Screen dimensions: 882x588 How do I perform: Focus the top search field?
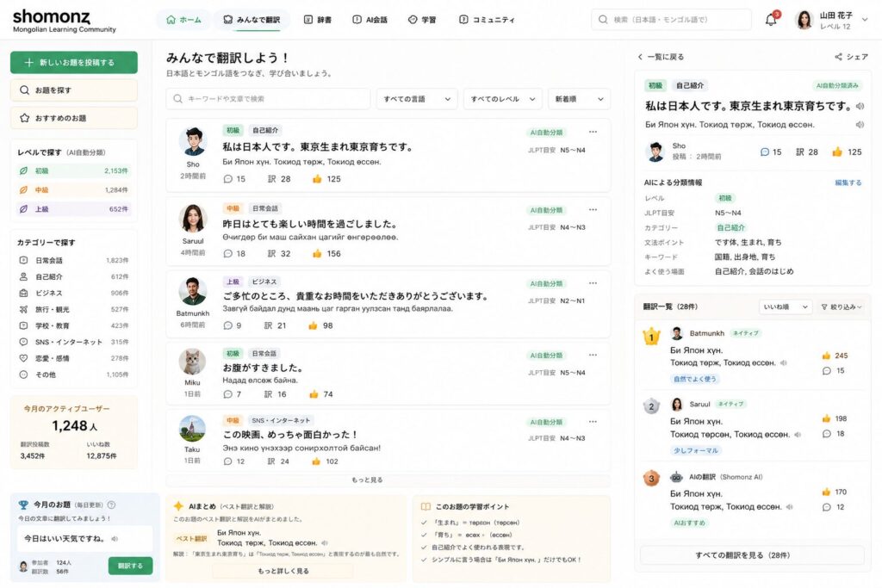pos(671,20)
